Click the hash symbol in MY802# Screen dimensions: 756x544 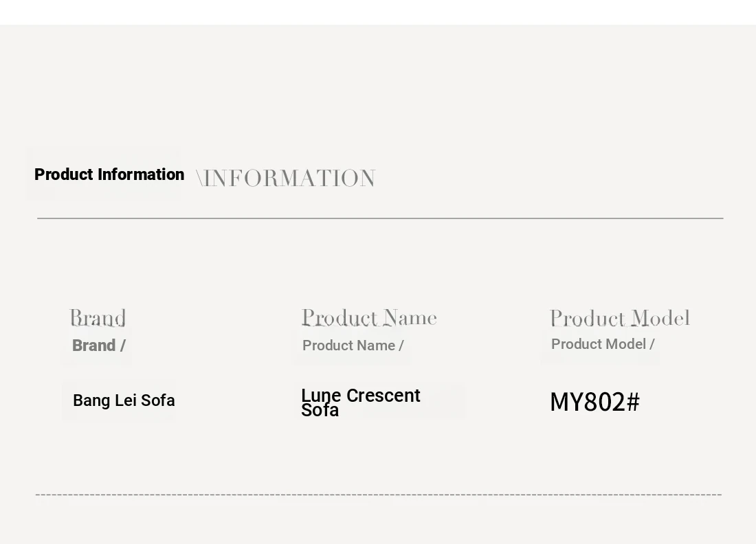pyautogui.click(x=634, y=402)
